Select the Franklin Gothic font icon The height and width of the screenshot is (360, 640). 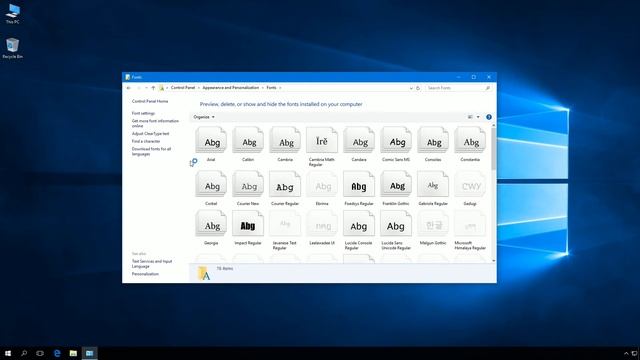pos(396,184)
